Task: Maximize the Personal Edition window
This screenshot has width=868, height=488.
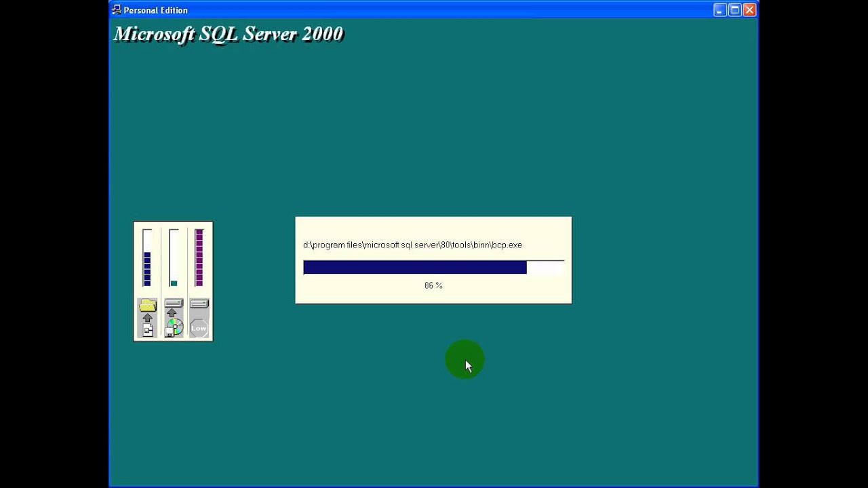Action: (x=735, y=9)
